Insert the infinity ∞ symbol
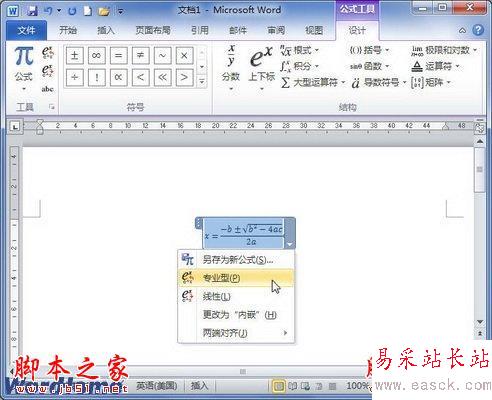 click(97, 55)
